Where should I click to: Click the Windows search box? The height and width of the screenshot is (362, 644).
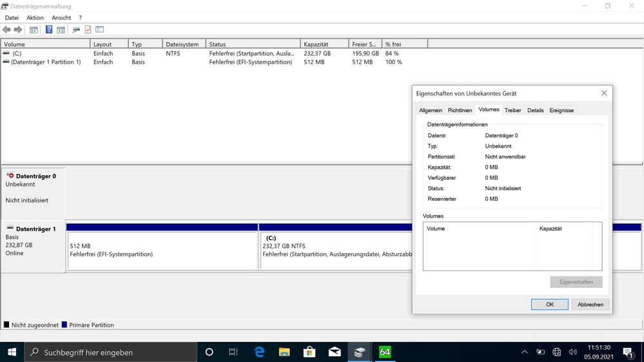(111, 352)
